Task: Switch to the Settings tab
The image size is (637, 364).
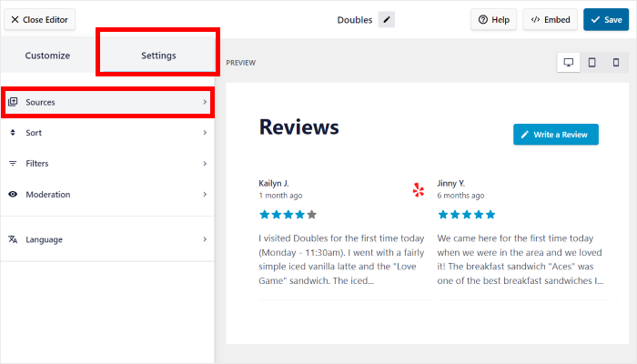Action: 158,56
